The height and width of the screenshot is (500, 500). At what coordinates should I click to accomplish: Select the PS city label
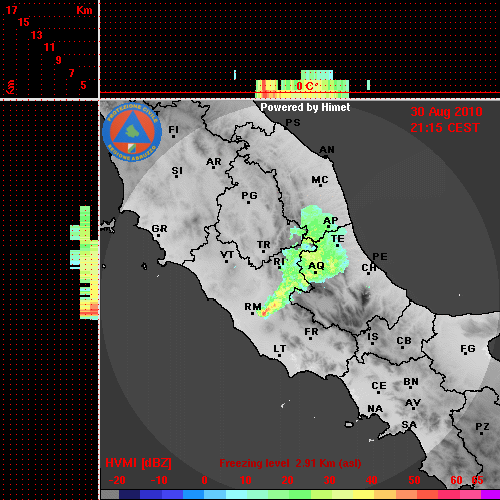pyautogui.click(x=293, y=122)
